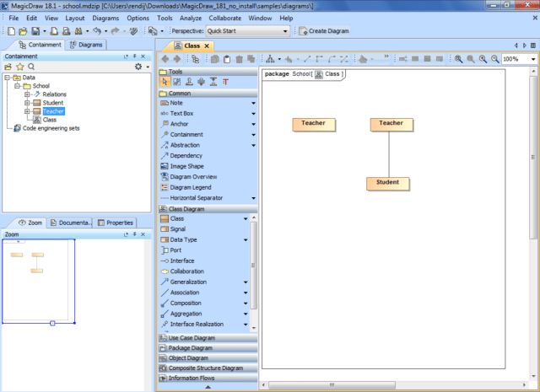Click the Zoom panel overview thumbnail
Viewport: 540px width, 392px height.
39,282
